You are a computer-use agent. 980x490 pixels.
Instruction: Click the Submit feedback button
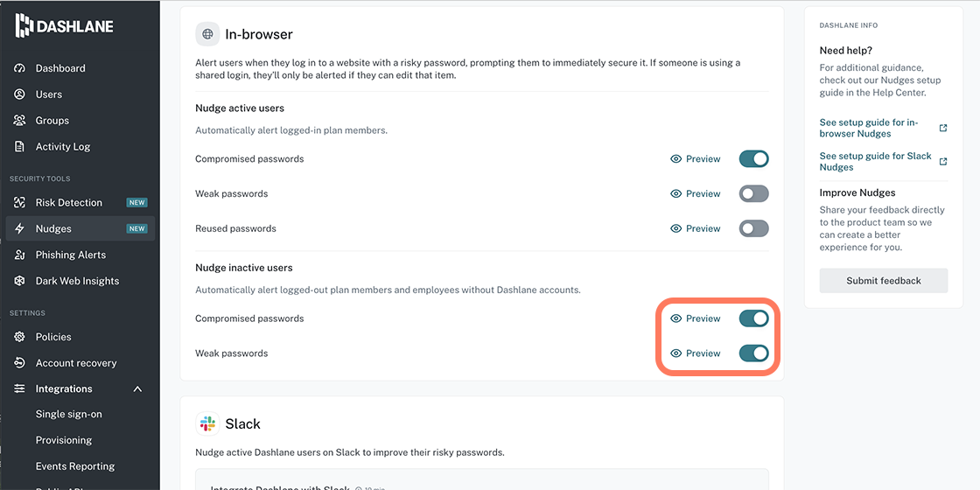pyautogui.click(x=884, y=281)
